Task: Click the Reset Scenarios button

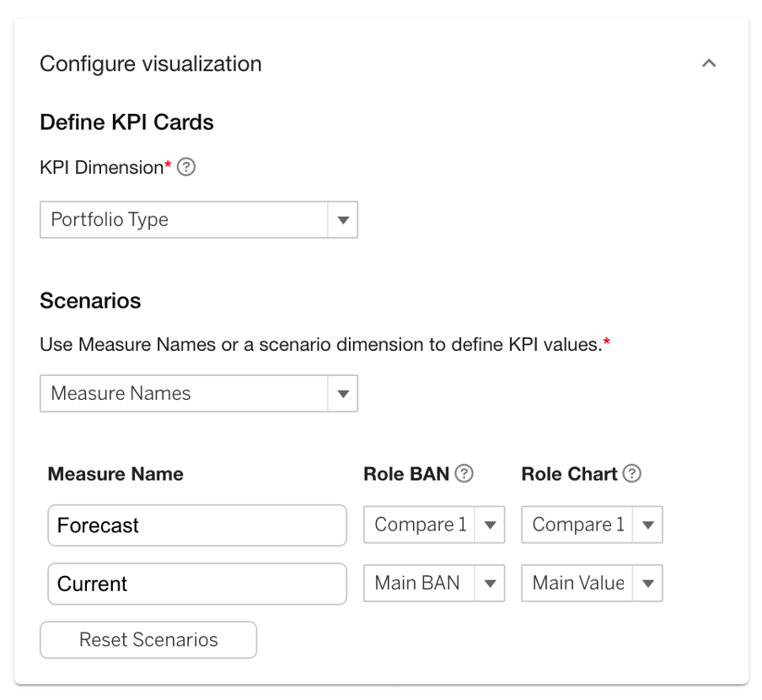Action: point(148,640)
